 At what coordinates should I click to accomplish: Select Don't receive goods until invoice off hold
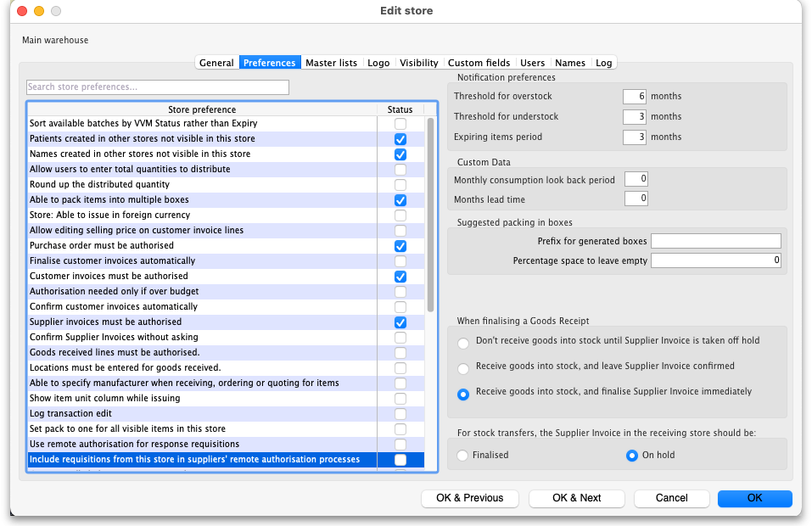tap(462, 343)
